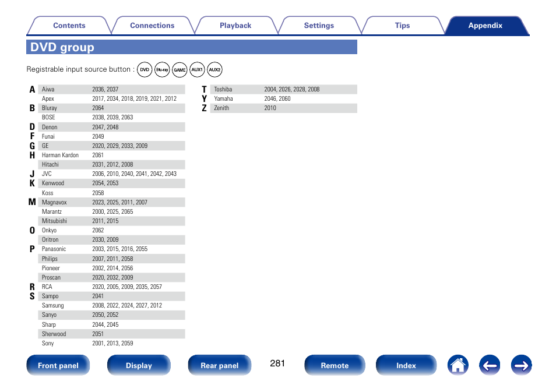
Task: Select the Settings tab
Action: [319, 26]
